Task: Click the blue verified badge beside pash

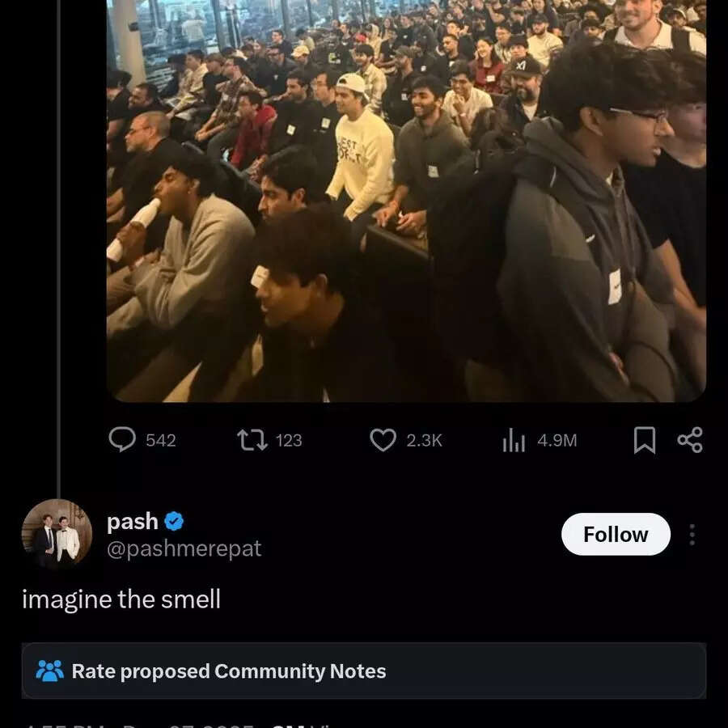Action: 174,522
